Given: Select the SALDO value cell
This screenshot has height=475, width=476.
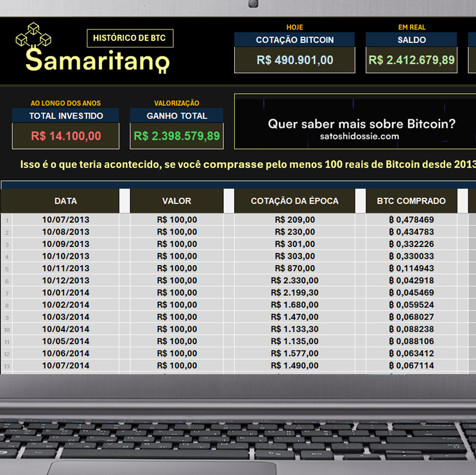Looking at the screenshot, I should 411,60.
